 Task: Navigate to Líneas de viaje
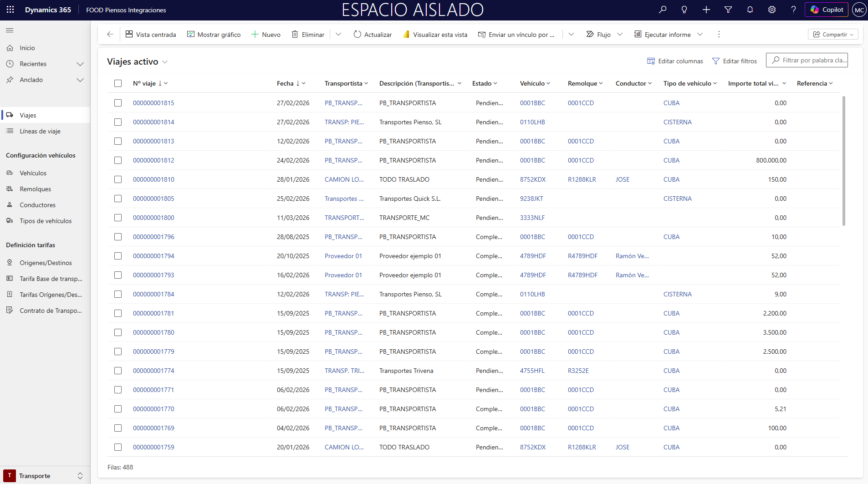tap(40, 131)
